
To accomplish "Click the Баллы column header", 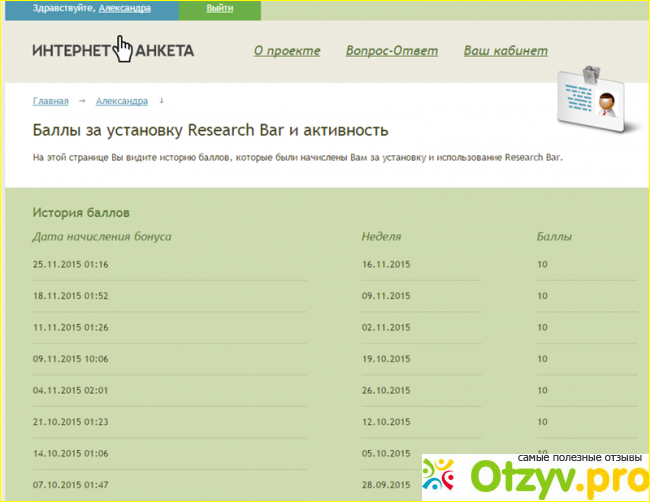I will coord(554,237).
